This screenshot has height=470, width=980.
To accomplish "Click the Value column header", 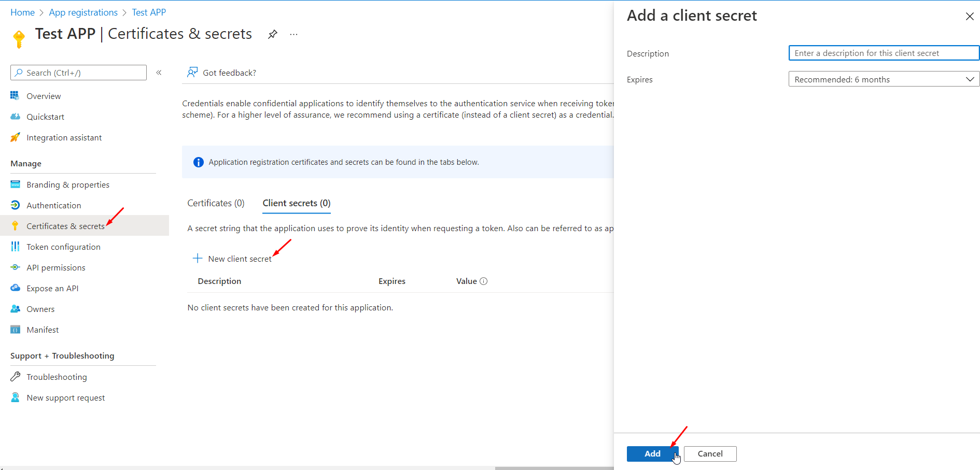I will (467, 281).
